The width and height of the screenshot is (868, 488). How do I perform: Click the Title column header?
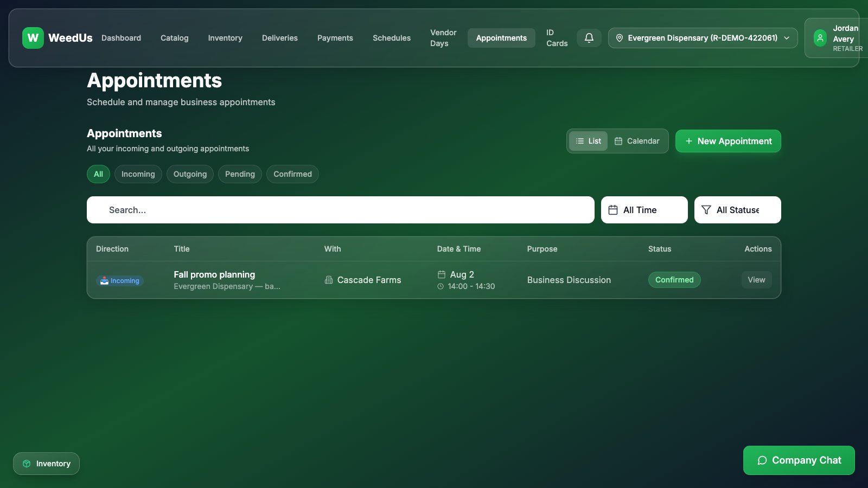182,249
